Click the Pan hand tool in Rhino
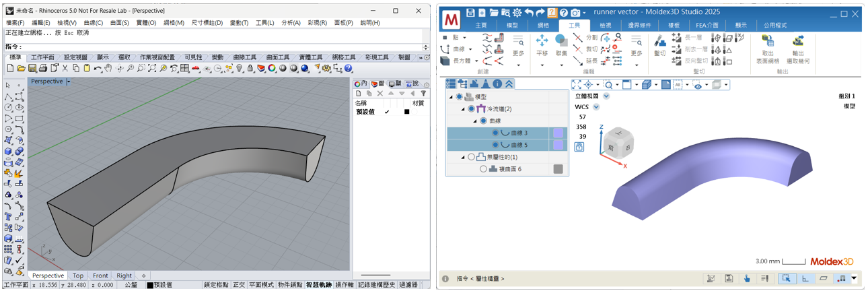This screenshot has width=868, height=291. click(109, 69)
